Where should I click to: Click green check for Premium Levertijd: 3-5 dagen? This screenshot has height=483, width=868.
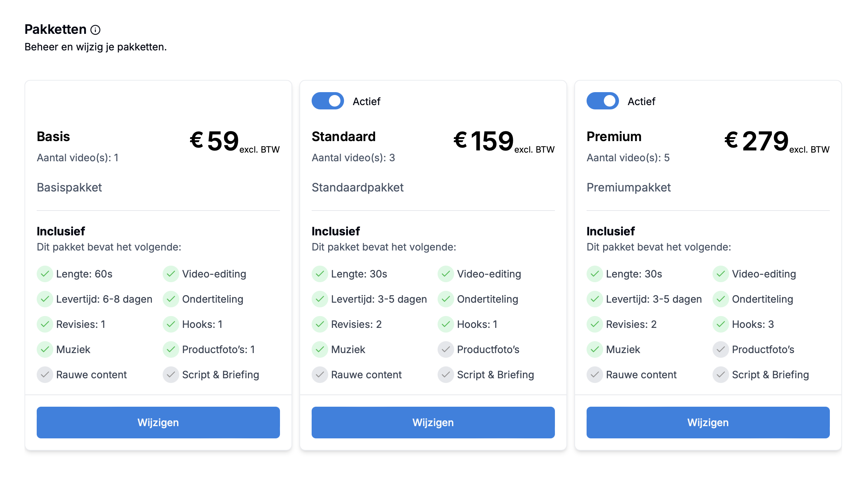tap(595, 299)
